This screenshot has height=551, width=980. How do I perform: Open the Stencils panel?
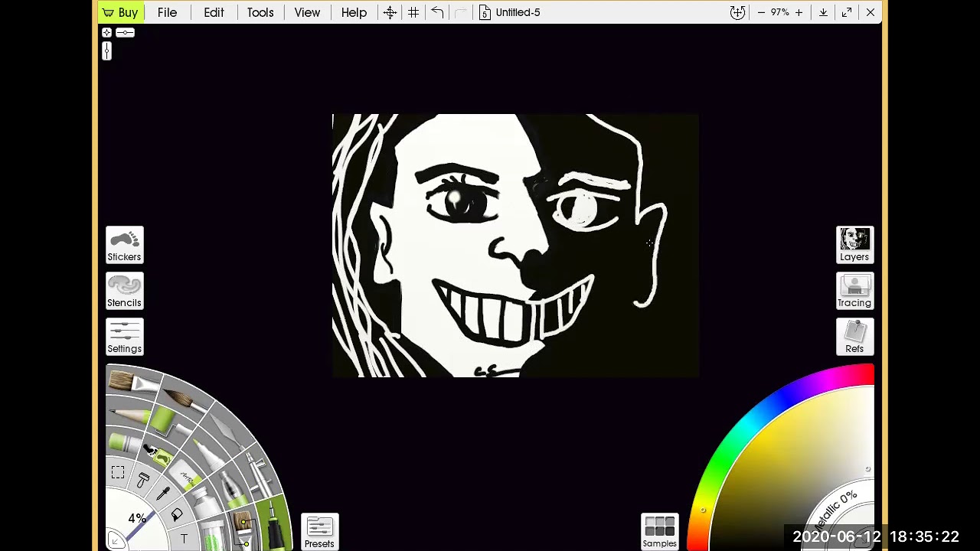[124, 291]
